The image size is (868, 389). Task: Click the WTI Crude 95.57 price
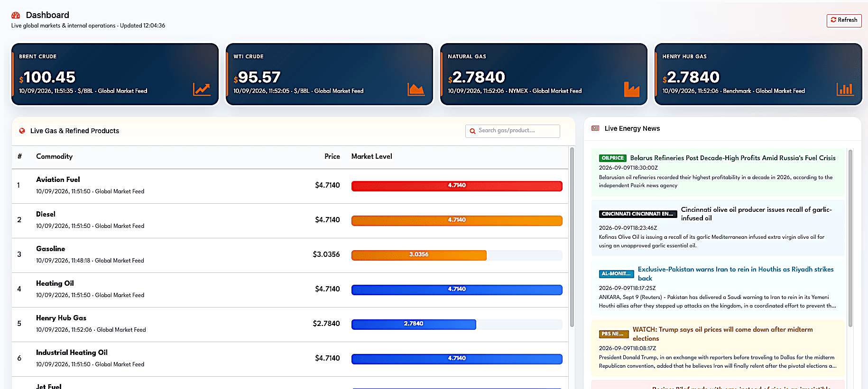point(257,77)
